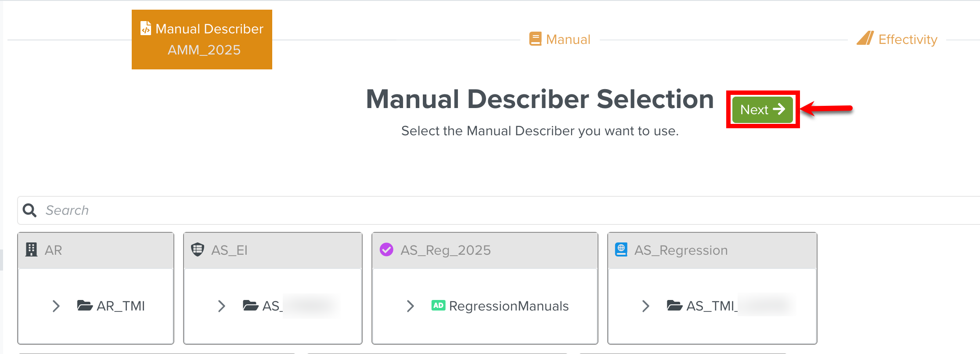Expand the AS_TMI folder chevron
980x354 pixels.
point(645,306)
